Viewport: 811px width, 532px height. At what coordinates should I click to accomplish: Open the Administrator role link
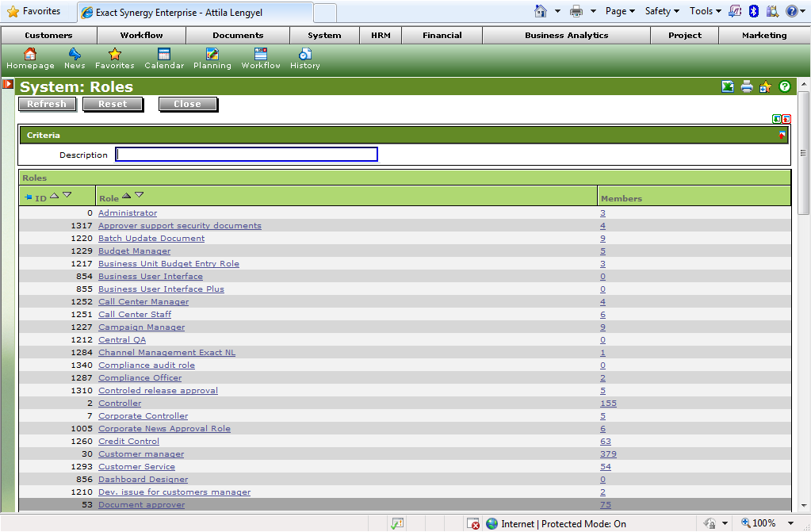point(128,212)
